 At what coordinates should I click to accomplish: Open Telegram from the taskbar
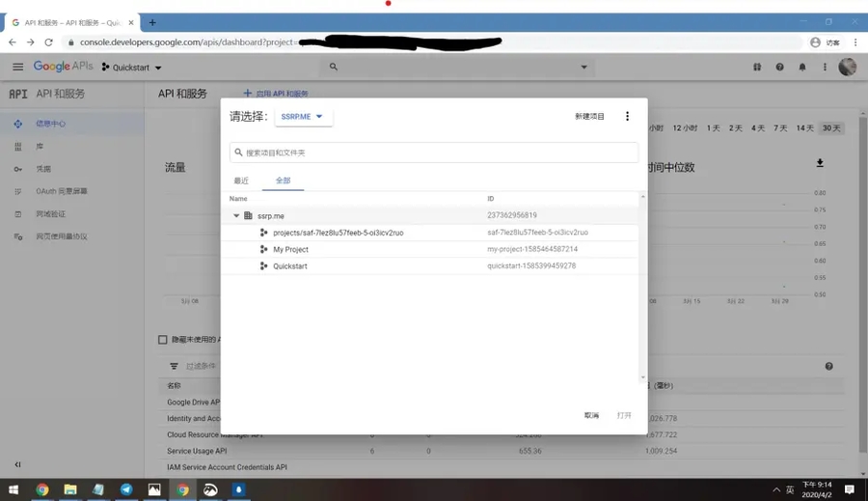pos(126,489)
